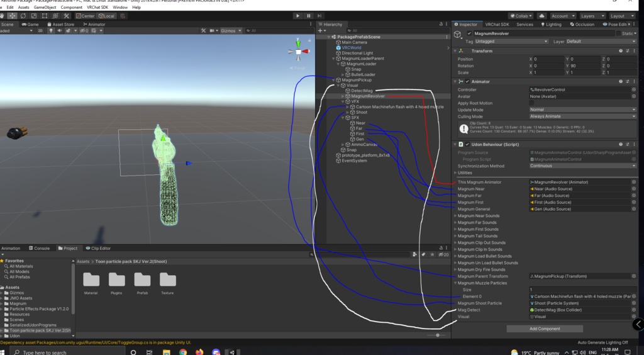Open Task View on the taskbar
The image size is (644, 355).
pyautogui.click(x=150, y=352)
